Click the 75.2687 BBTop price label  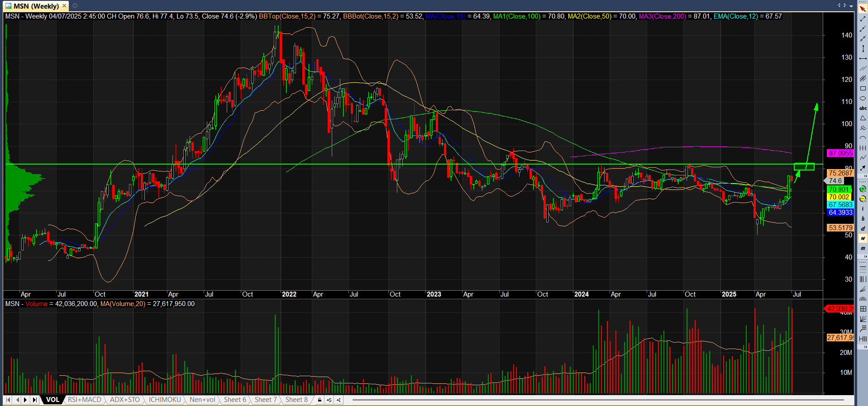point(840,173)
